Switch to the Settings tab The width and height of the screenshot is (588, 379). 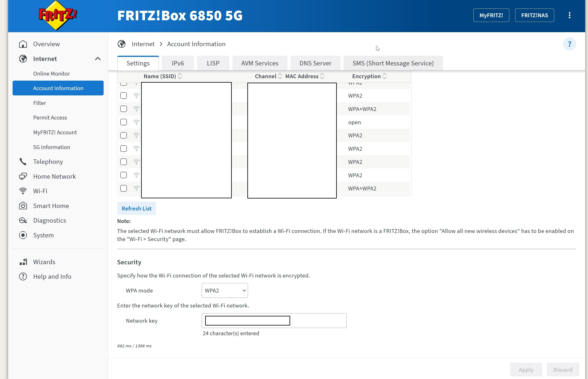click(x=138, y=63)
